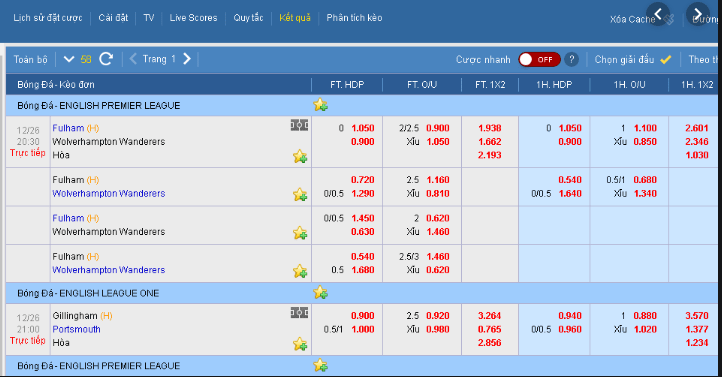The height and width of the screenshot is (377, 722).
Task: Select Gillingham draw odds 2.856
Action: click(489, 343)
